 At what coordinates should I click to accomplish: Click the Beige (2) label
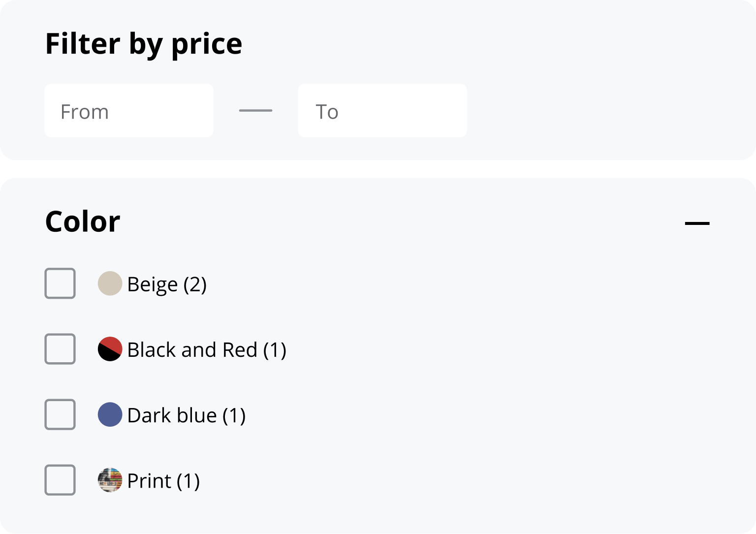tap(167, 284)
